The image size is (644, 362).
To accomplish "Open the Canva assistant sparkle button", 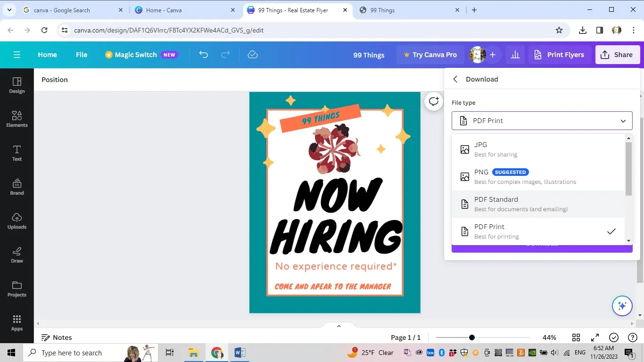I will pyautogui.click(x=622, y=305).
